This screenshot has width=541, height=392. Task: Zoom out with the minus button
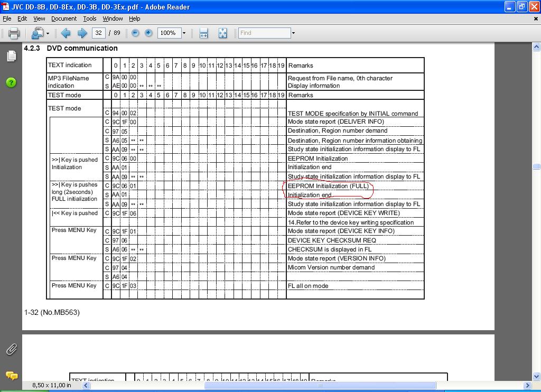[x=135, y=33]
